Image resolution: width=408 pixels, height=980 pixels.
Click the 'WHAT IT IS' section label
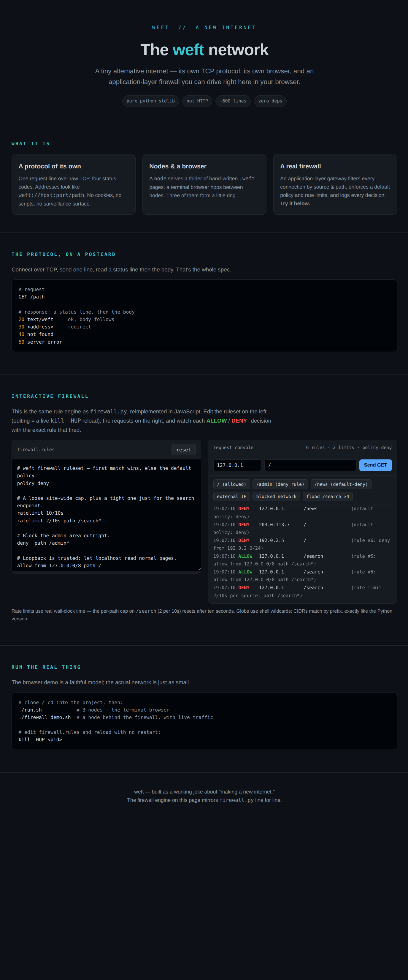click(x=31, y=143)
